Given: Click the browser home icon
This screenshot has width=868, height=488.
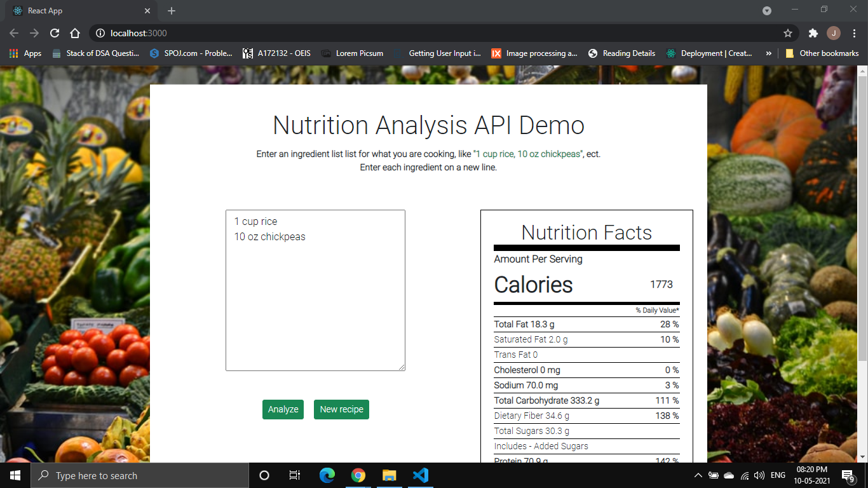Looking at the screenshot, I should tap(75, 33).
